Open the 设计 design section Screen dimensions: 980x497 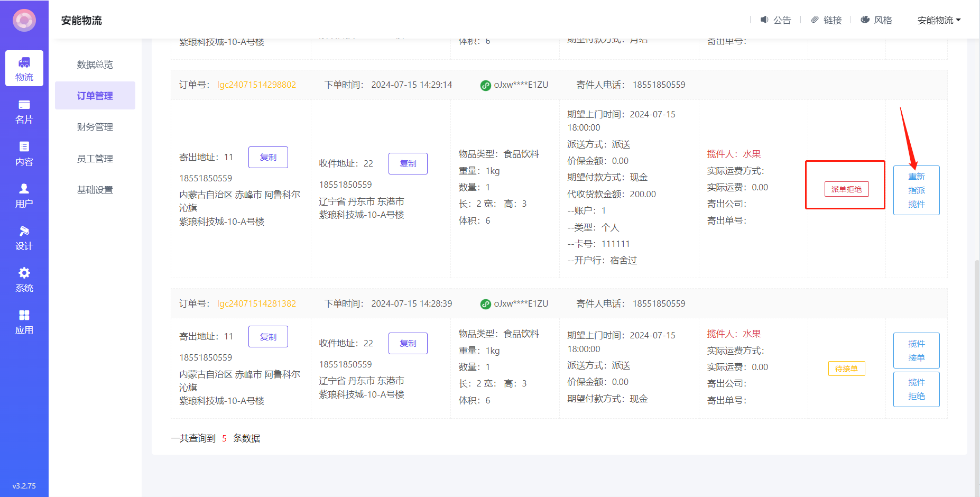(24, 238)
